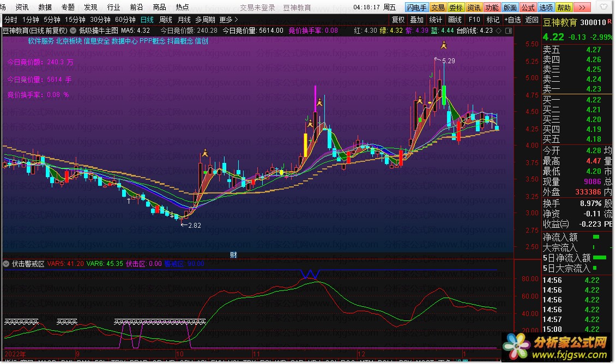Open the 画线 drawing tool

click(x=455, y=19)
